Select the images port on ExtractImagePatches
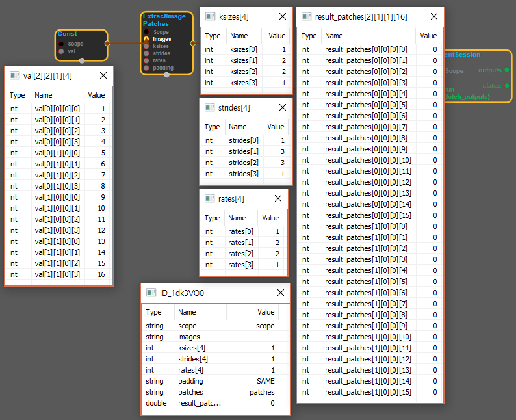Viewport: 516px width, 420px height. 147,39
